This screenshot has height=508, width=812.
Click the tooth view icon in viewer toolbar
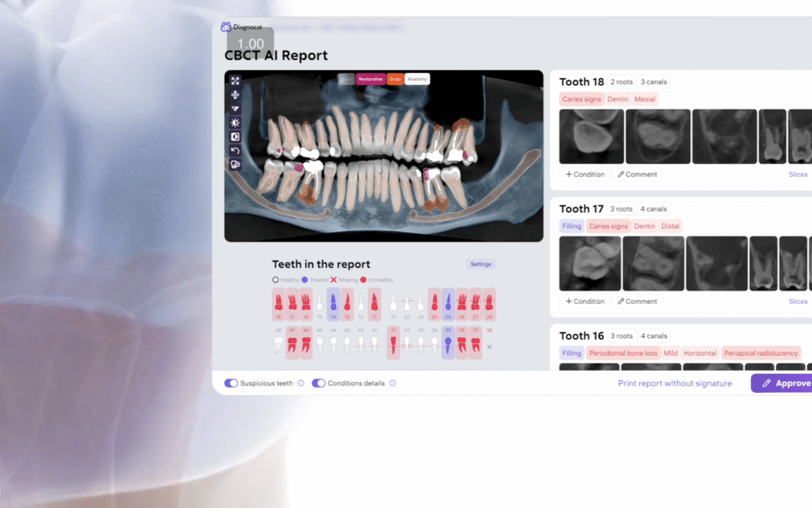[235, 164]
